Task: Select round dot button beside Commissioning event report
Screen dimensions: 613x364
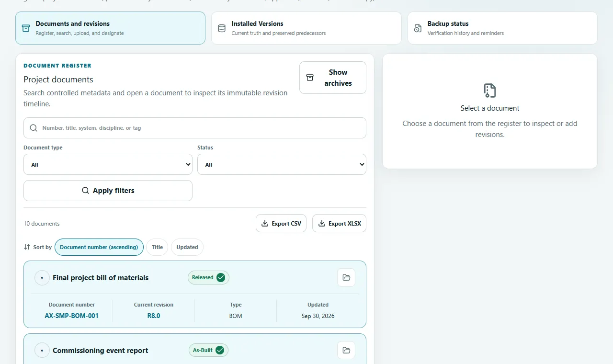Action: pos(42,351)
